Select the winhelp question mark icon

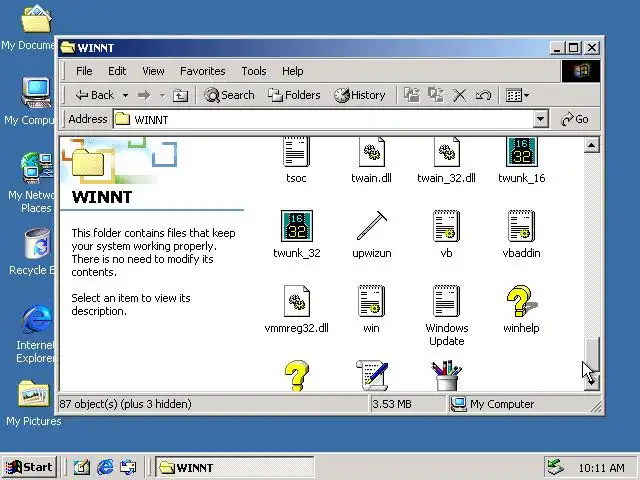pyautogui.click(x=522, y=301)
